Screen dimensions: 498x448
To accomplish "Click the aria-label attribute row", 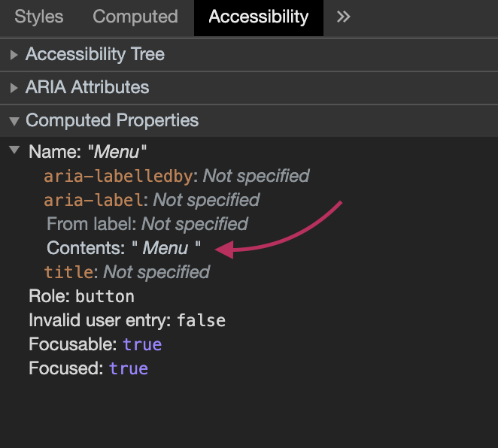I will tap(152, 200).
